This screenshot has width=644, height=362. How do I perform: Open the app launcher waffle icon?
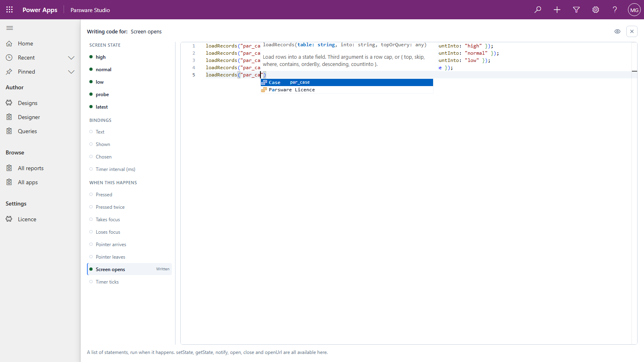click(x=10, y=10)
